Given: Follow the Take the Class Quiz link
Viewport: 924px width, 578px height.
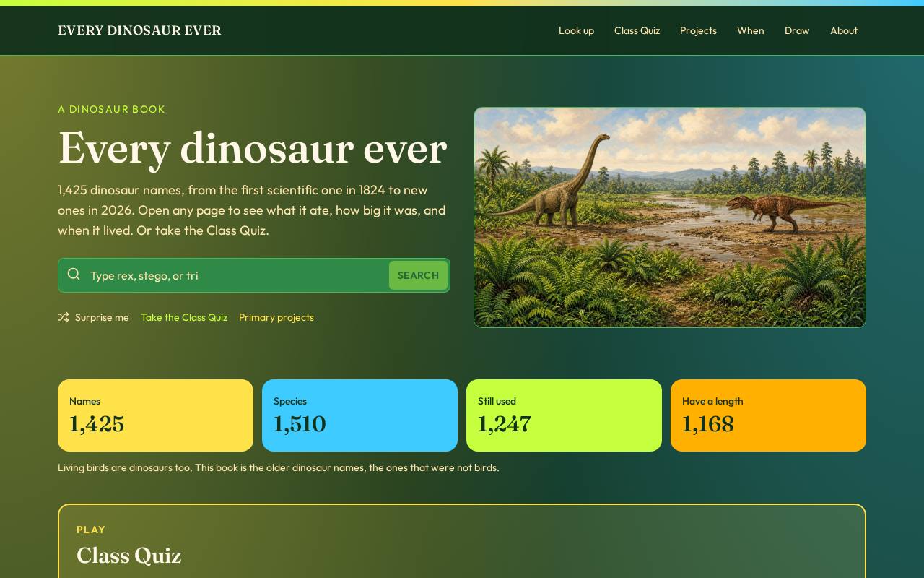Looking at the screenshot, I should [x=184, y=317].
